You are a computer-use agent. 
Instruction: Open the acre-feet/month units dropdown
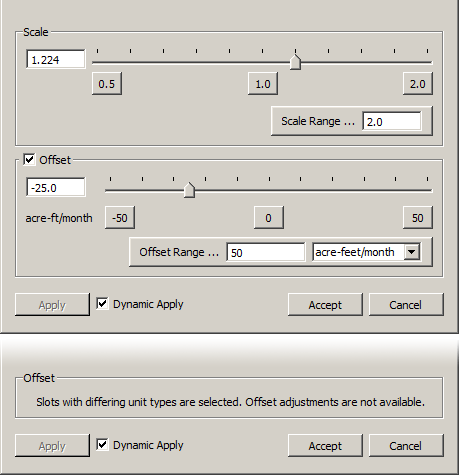pos(412,252)
